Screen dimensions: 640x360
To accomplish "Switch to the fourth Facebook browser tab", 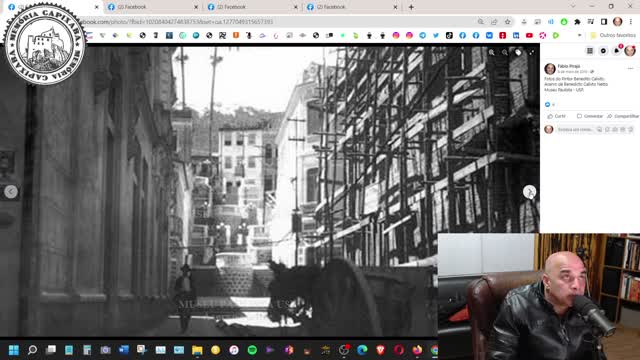I will point(352,7).
